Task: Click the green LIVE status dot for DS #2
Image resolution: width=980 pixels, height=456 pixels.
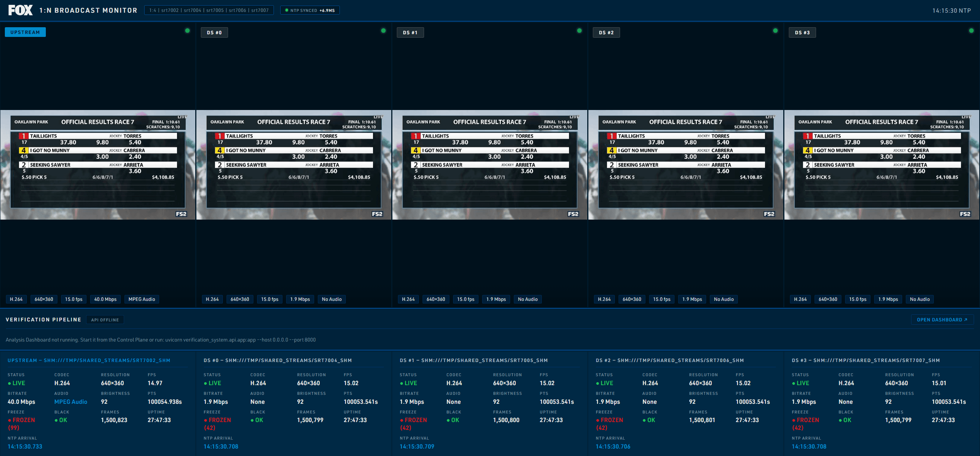Action: (598, 383)
